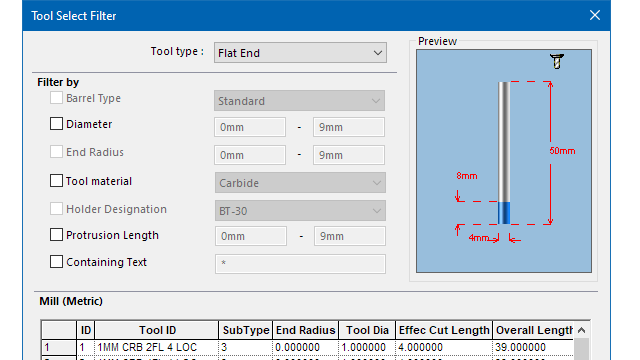The width and height of the screenshot is (640, 360).
Task: Select row 1 header in tool table
Action: [59, 347]
